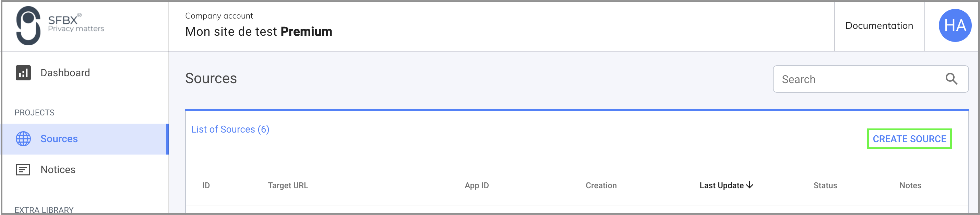Select the Dashboard chart icon
Viewport: 980px width, 215px height.
[x=23, y=73]
